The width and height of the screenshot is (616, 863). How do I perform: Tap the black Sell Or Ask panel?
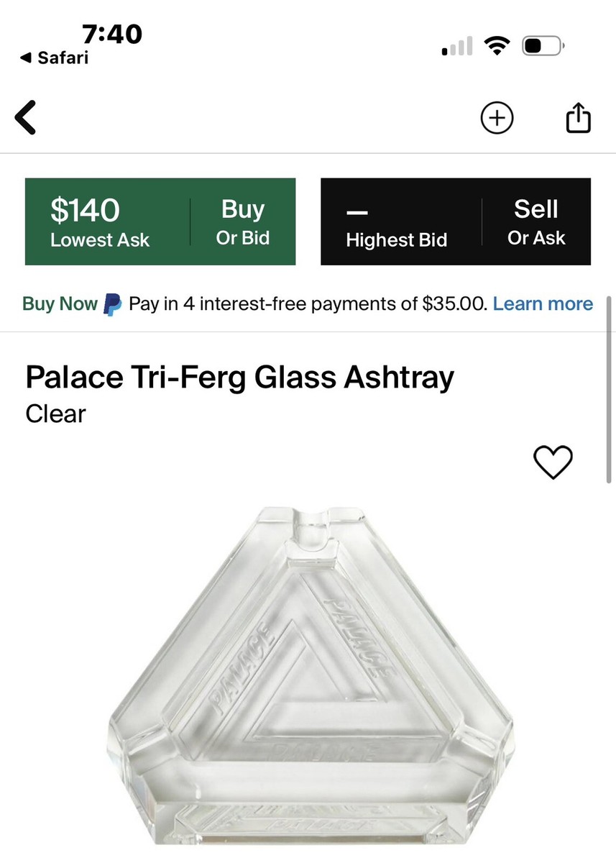[455, 221]
